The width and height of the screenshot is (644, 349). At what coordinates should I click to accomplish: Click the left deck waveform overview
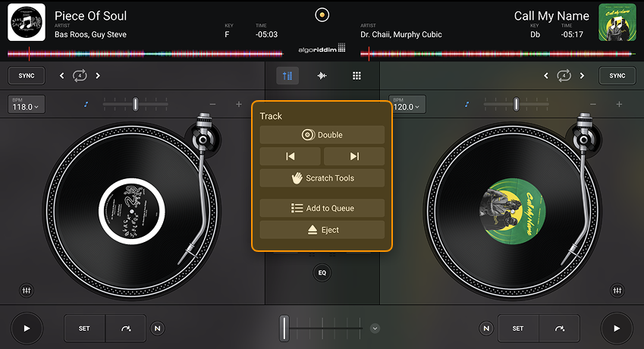coord(146,53)
